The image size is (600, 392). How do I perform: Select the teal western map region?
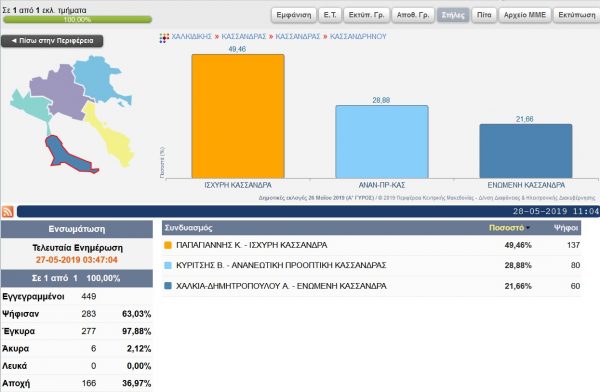31,104
